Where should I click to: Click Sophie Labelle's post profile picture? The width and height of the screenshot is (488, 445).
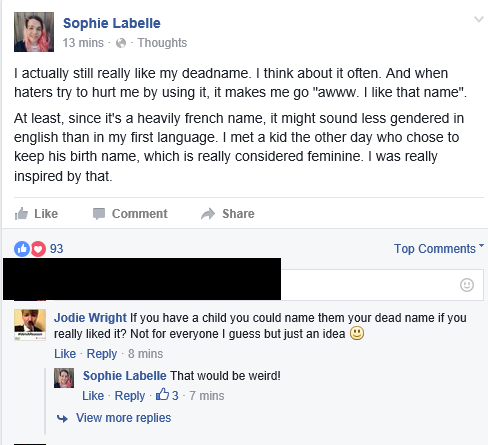pos(34,32)
